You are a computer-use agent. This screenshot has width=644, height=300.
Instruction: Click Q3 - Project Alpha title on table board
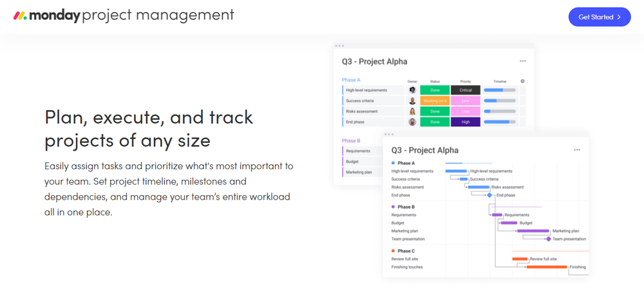375,62
